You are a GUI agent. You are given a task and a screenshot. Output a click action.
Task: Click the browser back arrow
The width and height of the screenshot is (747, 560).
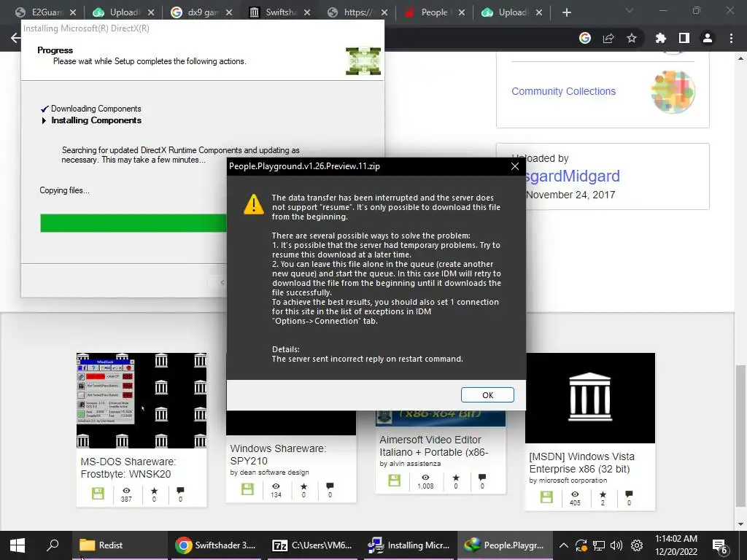(x=16, y=38)
